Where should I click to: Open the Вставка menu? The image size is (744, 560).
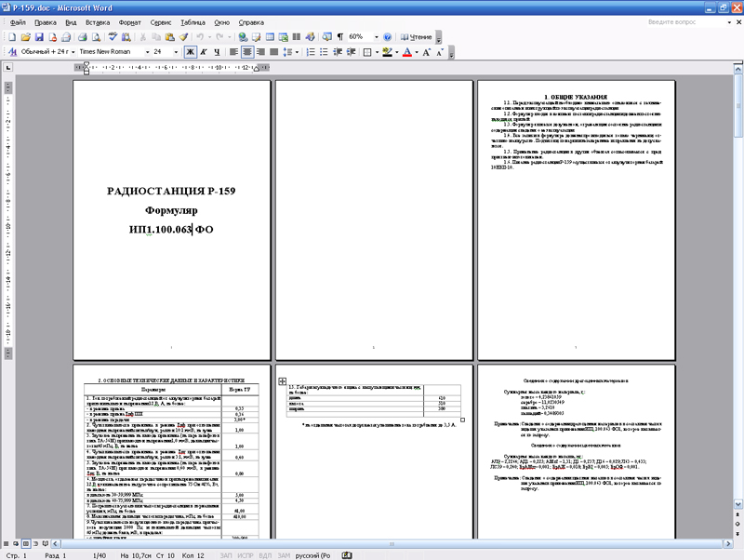(x=97, y=20)
